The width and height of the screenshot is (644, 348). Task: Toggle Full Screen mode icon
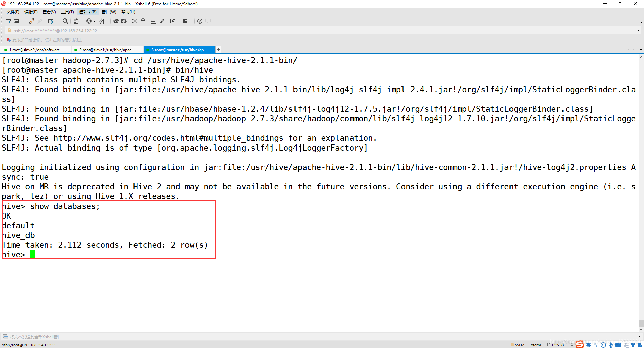(x=135, y=21)
